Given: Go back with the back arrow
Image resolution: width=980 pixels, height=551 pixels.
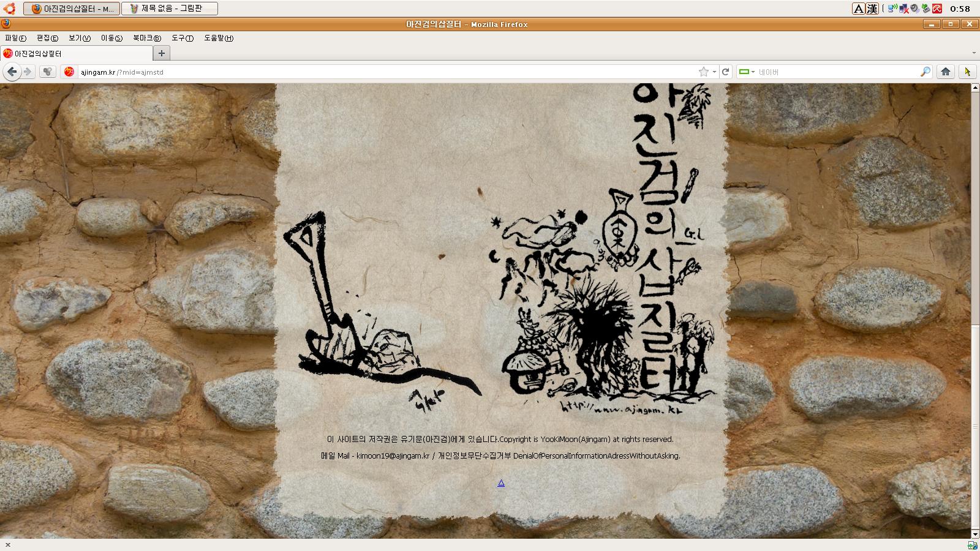Looking at the screenshot, I should [12, 72].
